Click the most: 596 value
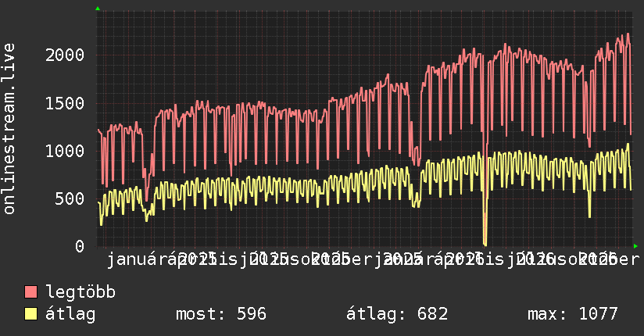This screenshot has width=644, height=336. (x=221, y=314)
